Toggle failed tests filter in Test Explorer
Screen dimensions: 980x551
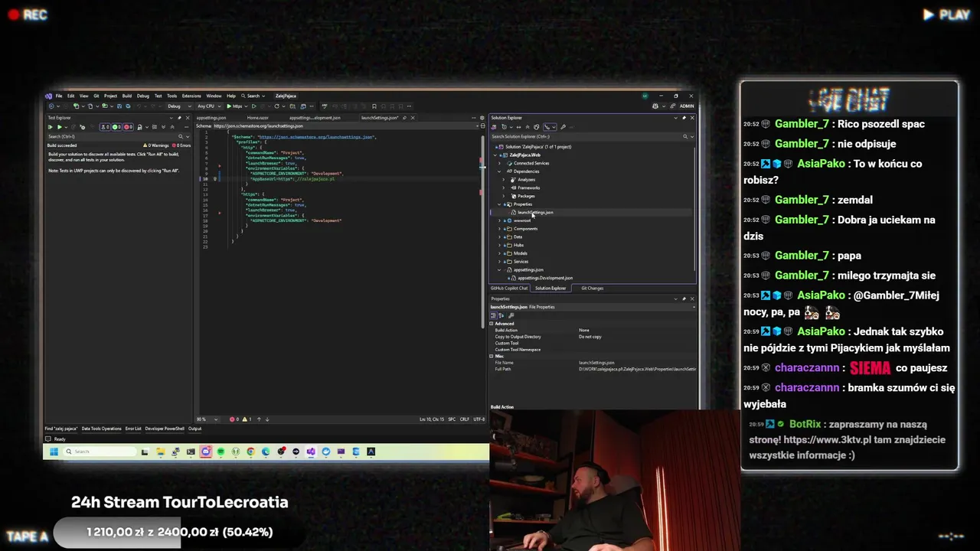[x=129, y=127]
